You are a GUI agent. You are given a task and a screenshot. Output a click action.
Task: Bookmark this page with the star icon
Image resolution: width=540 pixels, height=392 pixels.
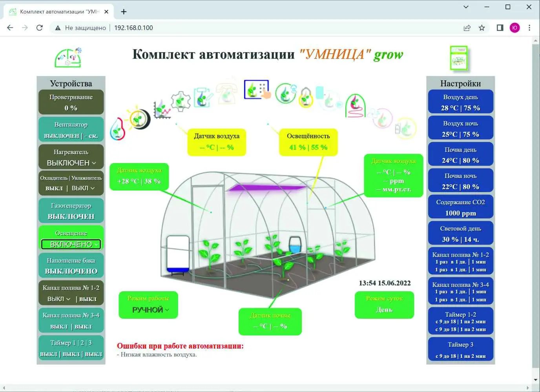[x=482, y=28]
